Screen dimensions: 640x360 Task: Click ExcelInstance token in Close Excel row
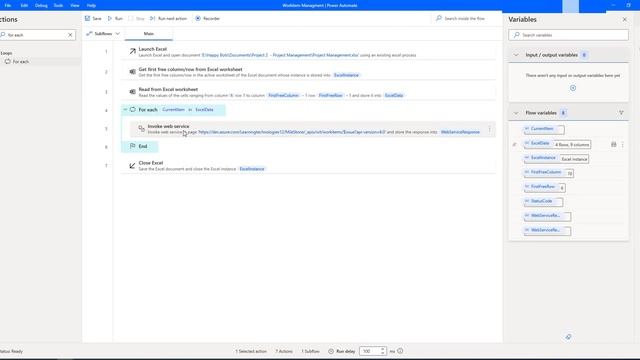(x=252, y=169)
